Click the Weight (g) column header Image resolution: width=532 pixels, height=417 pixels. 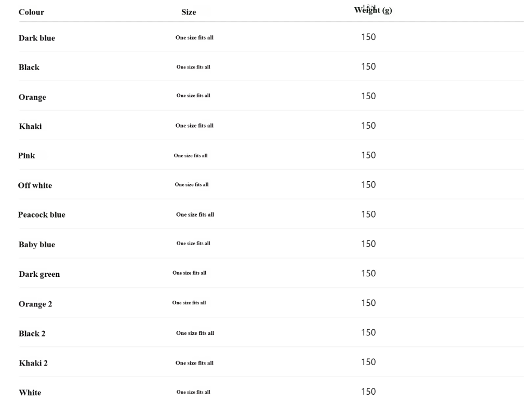373,11
